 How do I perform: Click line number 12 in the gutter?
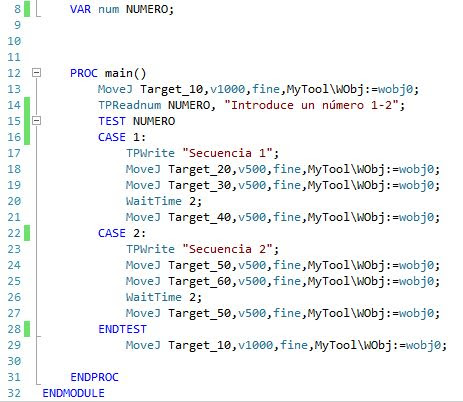[x=14, y=73]
